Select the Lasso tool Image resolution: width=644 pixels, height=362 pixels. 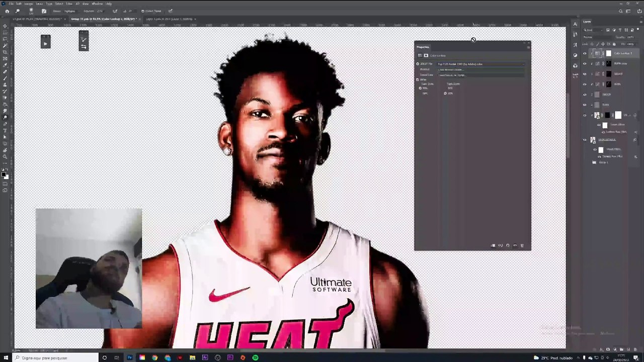[5, 39]
